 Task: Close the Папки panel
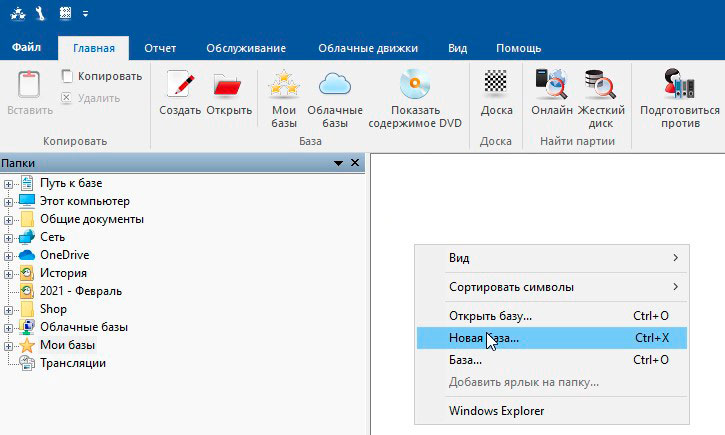coord(355,162)
